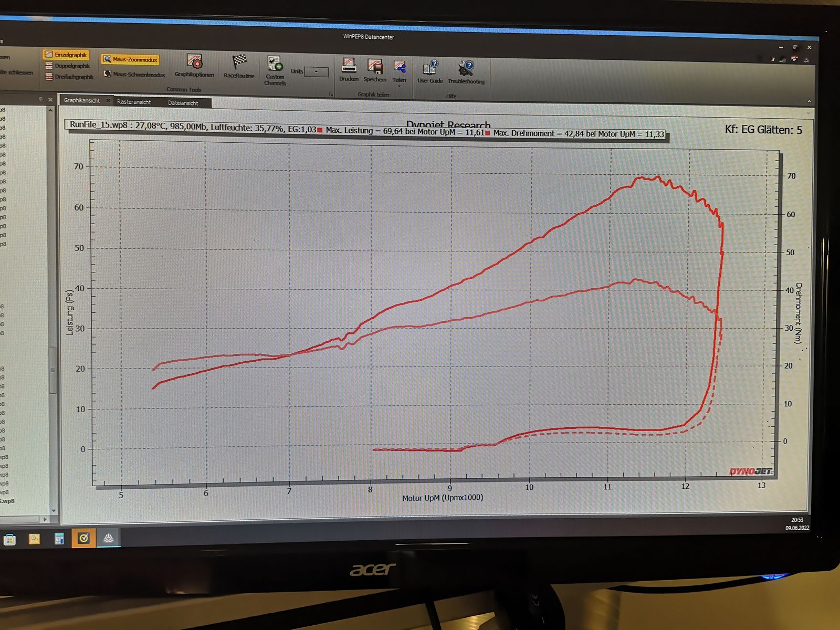This screenshot has width=840, height=630.
Task: Open Custom Channels
Action: point(275,70)
